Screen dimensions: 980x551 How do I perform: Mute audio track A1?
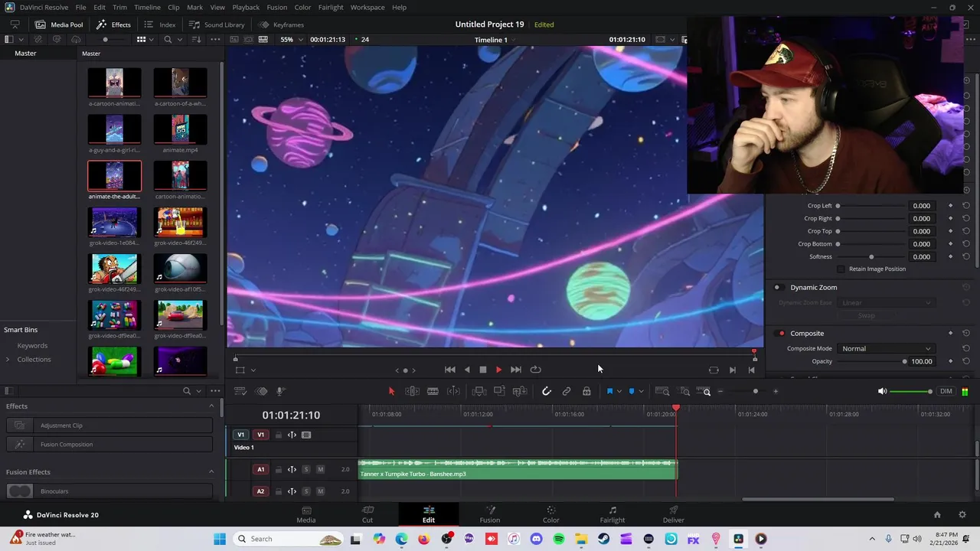[320, 469]
